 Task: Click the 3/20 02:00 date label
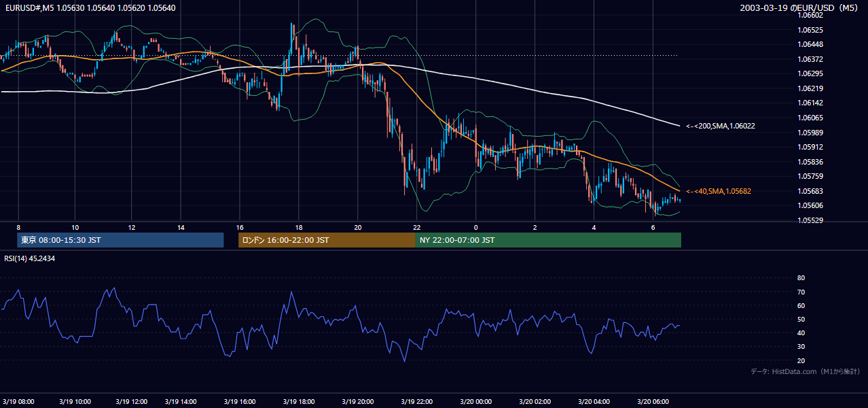535,402
